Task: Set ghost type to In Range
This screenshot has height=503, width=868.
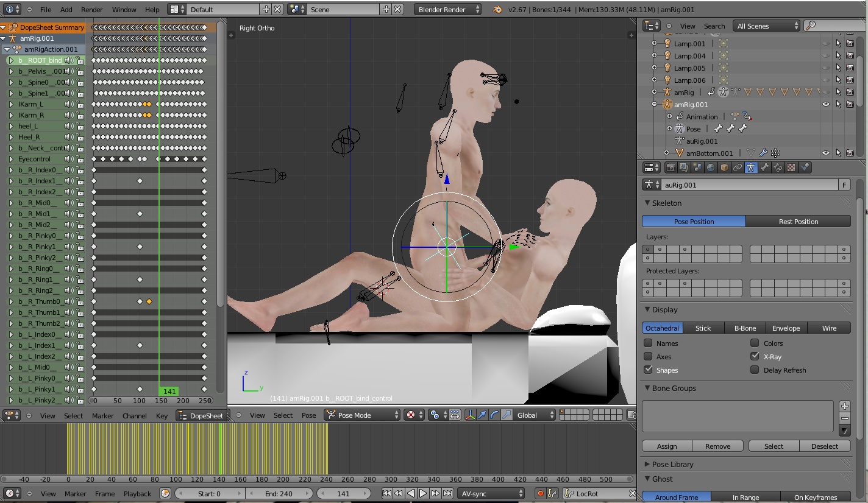Action: (745, 497)
